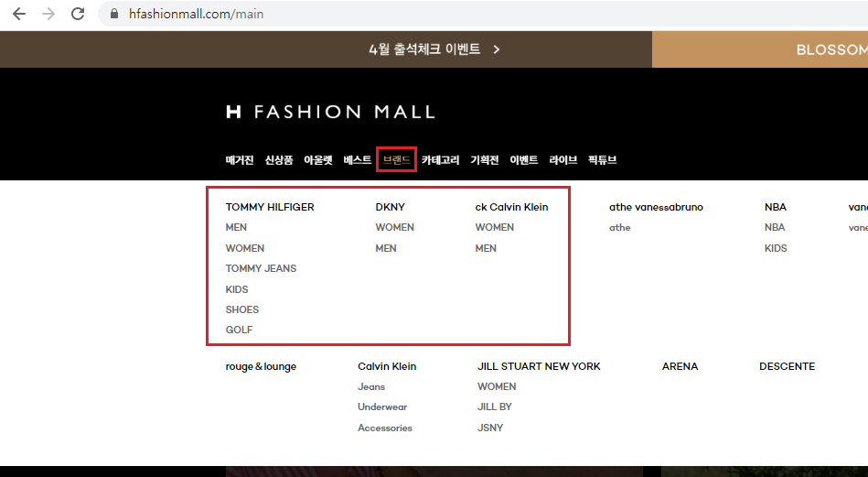The width and height of the screenshot is (868, 477).
Task: Open the 신상품 menu
Action: pyautogui.click(x=279, y=160)
